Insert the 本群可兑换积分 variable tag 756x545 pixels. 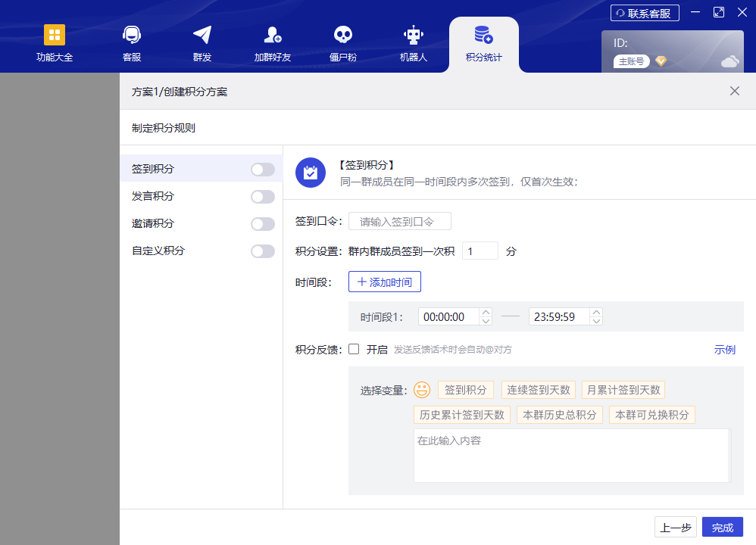[652, 415]
